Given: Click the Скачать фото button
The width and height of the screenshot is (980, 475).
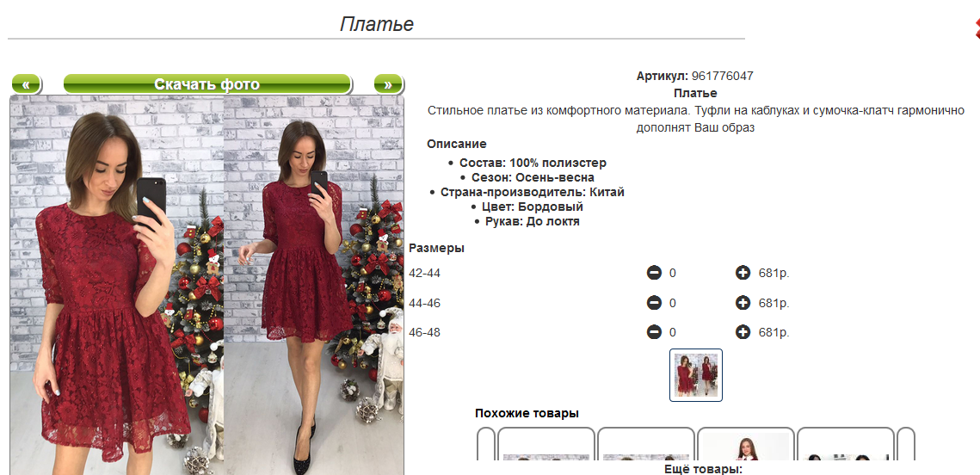Looking at the screenshot, I should [206, 84].
